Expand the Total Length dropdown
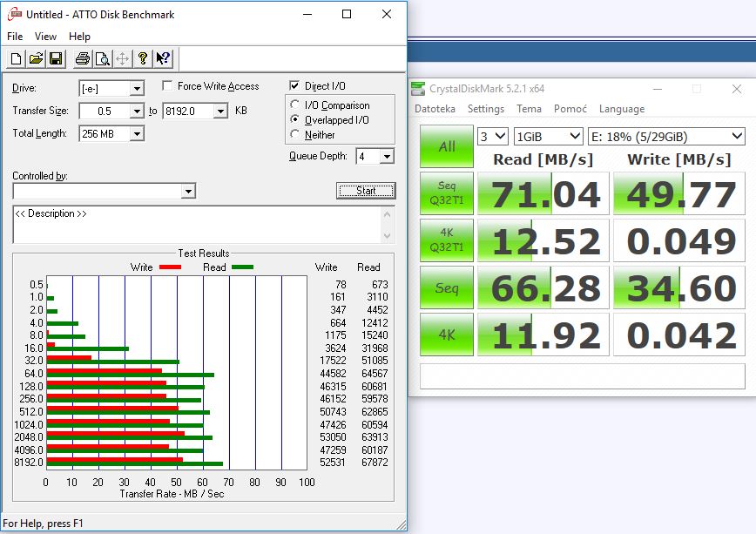This screenshot has height=534, width=756. (x=137, y=134)
